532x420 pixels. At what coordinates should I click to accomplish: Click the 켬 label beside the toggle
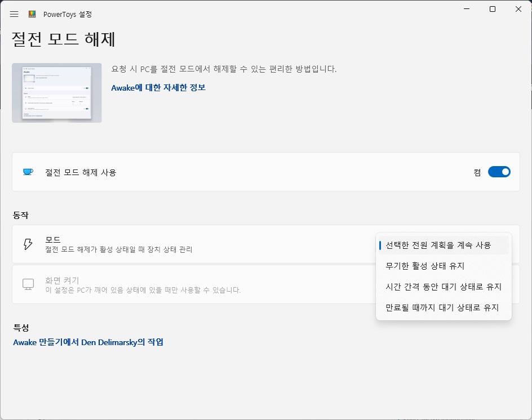pyautogui.click(x=477, y=172)
